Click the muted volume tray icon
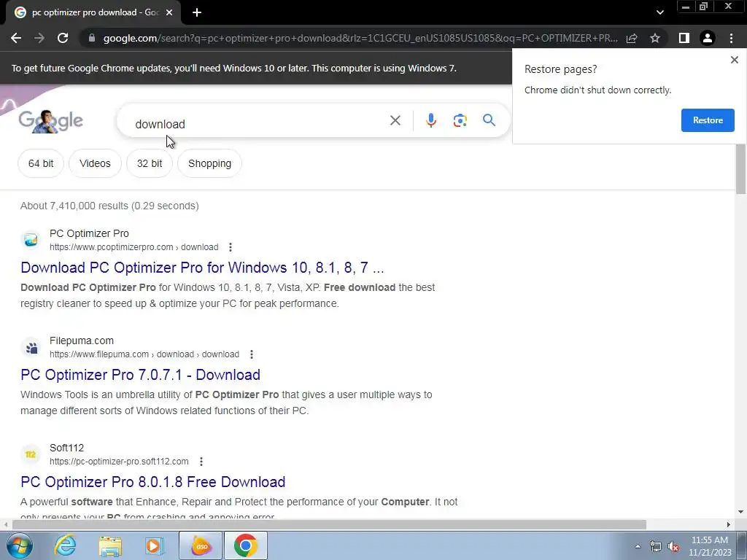Screen dimensions: 747x560 (x=673, y=547)
